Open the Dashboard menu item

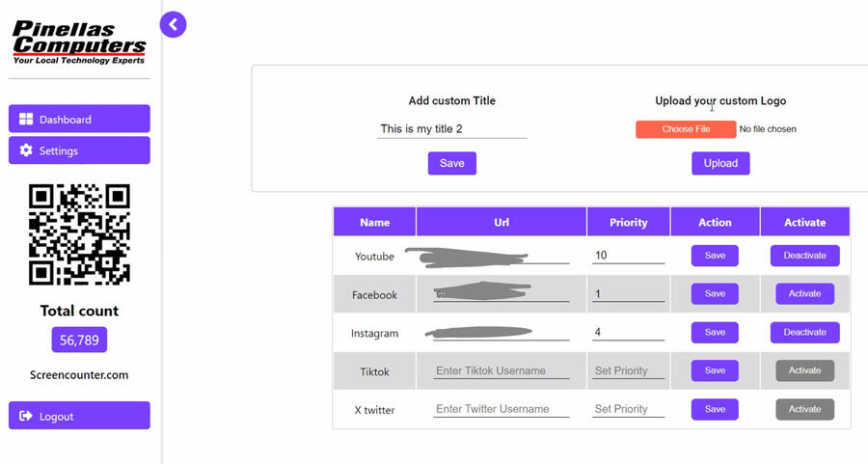click(x=79, y=119)
